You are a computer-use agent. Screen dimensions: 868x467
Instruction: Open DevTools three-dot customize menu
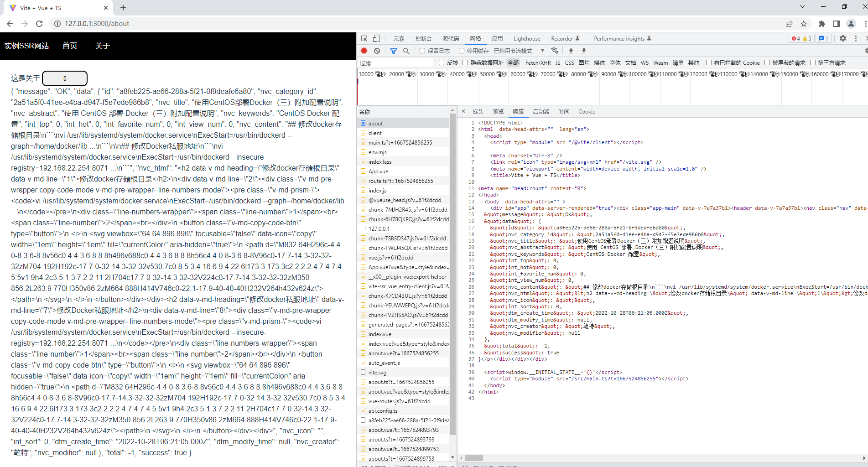856,39
